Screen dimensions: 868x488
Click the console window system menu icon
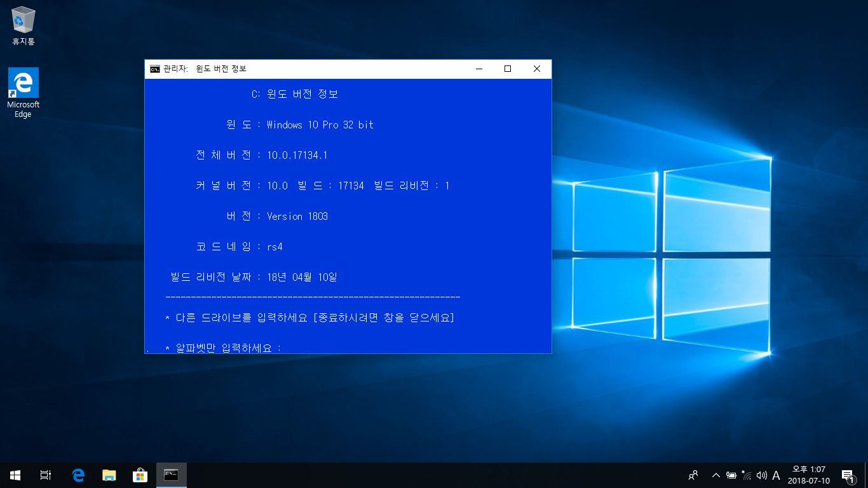154,69
